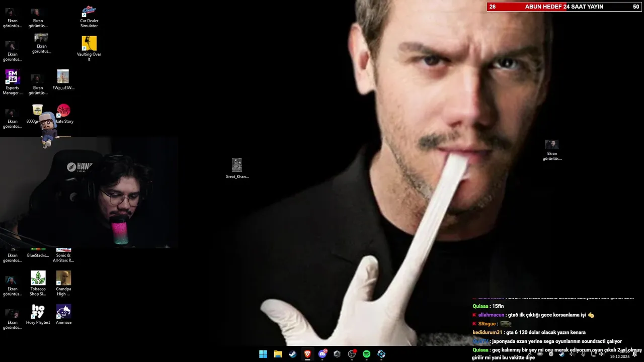The width and height of the screenshot is (644, 362).
Task: Select the FWp_uEIW... image file
Action: [63, 80]
